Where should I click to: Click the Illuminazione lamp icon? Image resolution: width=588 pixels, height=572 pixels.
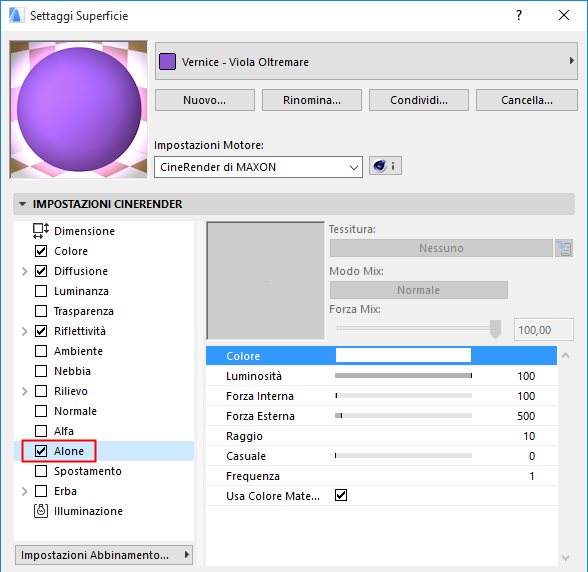click(41, 511)
